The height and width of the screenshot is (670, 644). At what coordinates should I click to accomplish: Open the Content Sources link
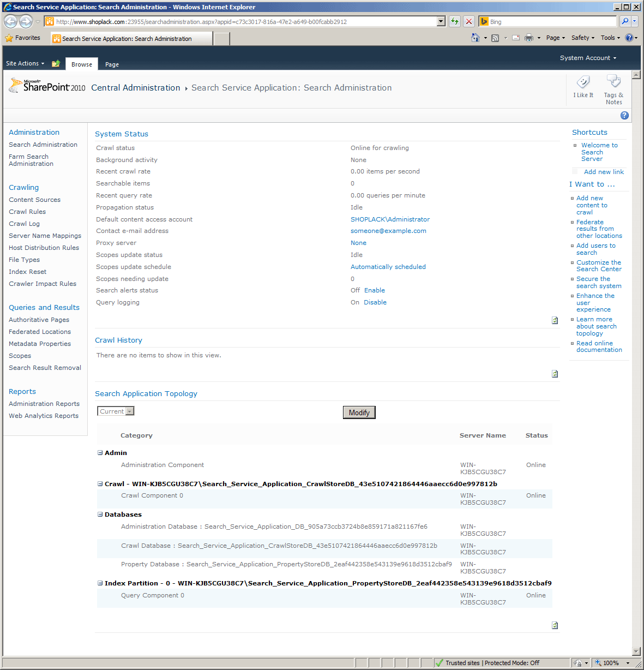(34, 200)
